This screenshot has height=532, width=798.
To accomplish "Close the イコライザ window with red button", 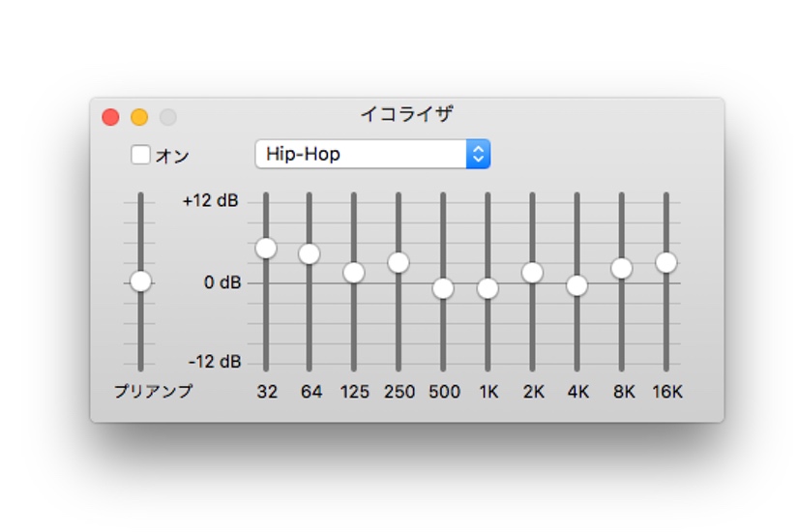I will (x=110, y=117).
